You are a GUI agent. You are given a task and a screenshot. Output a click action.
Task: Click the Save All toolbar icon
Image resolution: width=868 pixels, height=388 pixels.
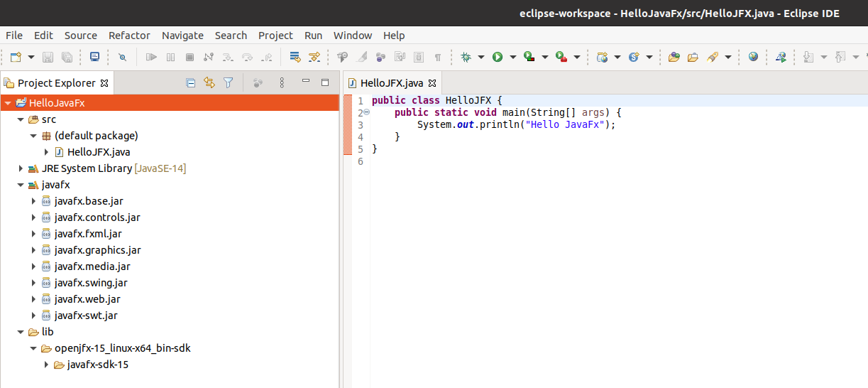67,57
